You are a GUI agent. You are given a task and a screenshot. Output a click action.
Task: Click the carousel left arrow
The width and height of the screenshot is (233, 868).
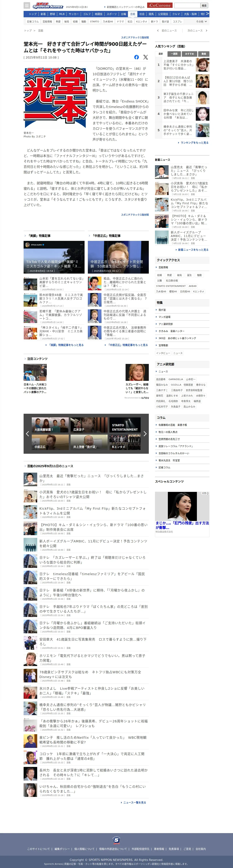27,434
